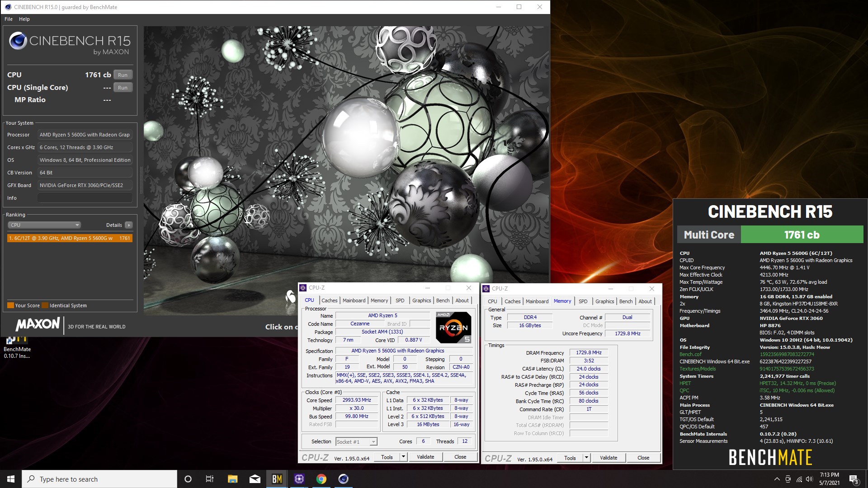Open Task View on the taskbar
The image size is (868, 488).
(210, 479)
